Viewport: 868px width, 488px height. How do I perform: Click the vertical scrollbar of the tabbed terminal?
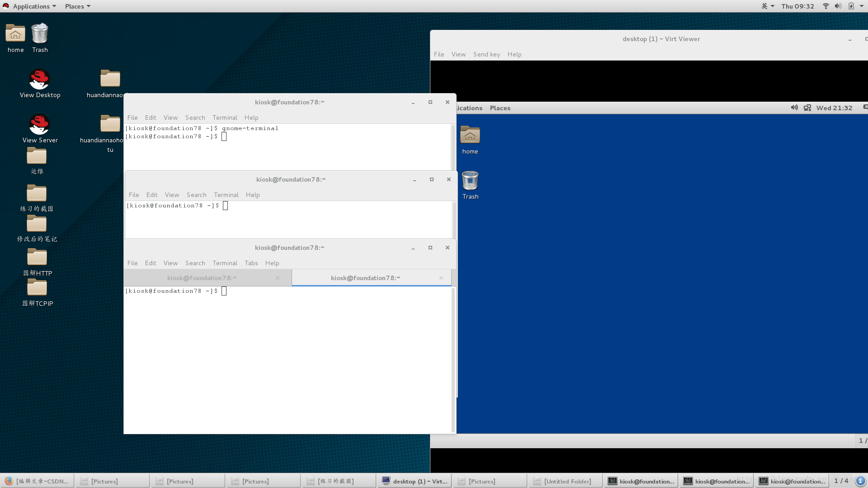(x=453, y=360)
